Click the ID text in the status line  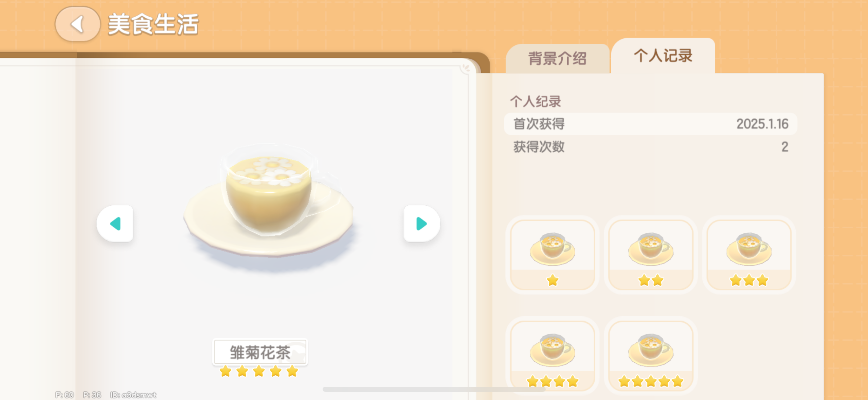(133, 395)
